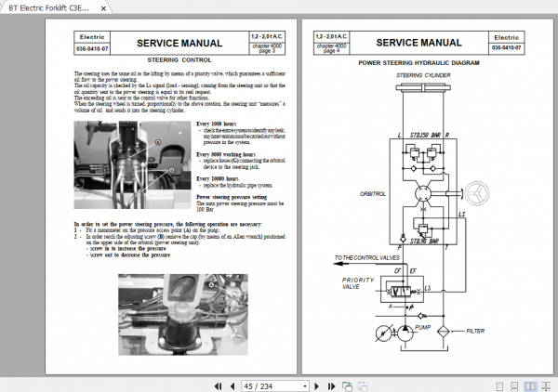Click the TO THE CONTROL VALVES text
Image resolution: width=558 pixels, height=392 pixels.
367,257
